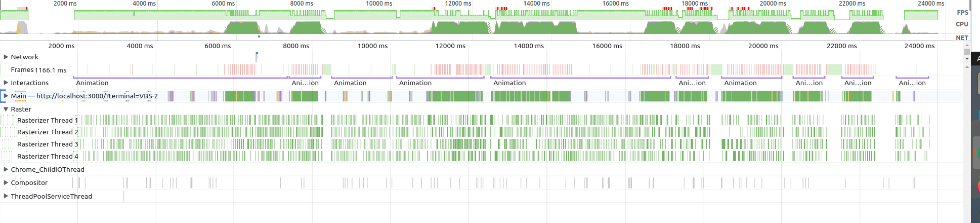
Task: Click the Network label
Action: click(x=25, y=57)
